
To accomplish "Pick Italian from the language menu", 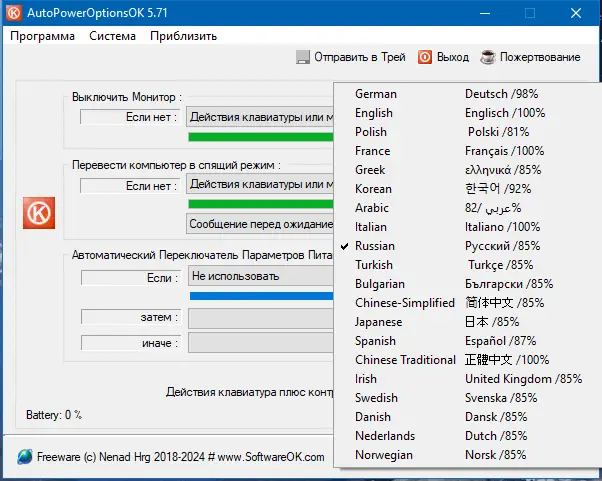I will (468, 227).
